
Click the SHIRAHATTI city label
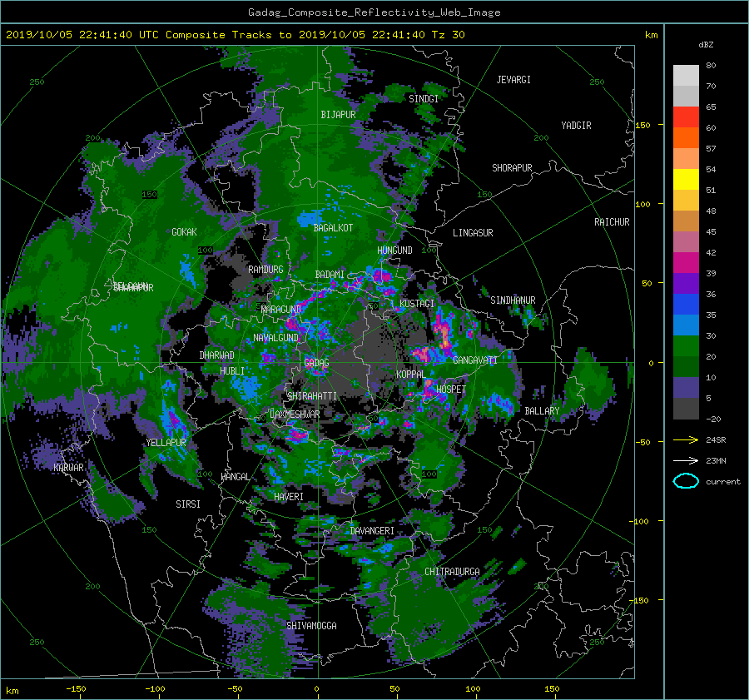[312, 396]
